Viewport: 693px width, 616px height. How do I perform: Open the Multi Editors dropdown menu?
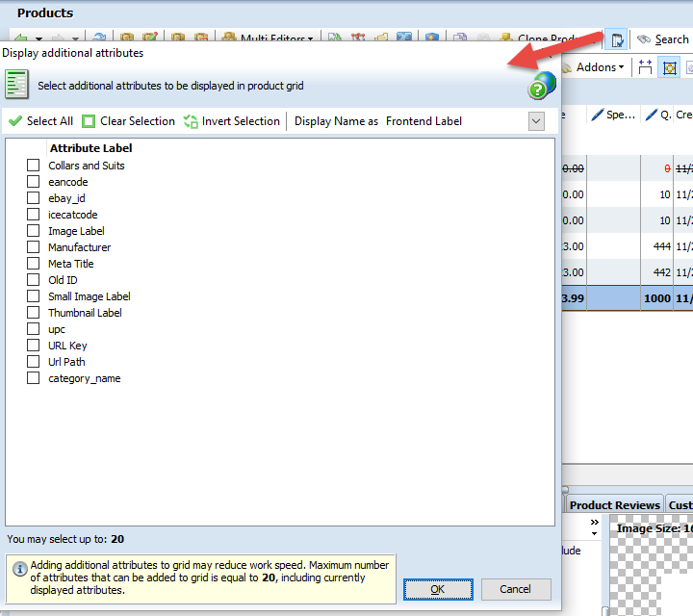(268, 38)
